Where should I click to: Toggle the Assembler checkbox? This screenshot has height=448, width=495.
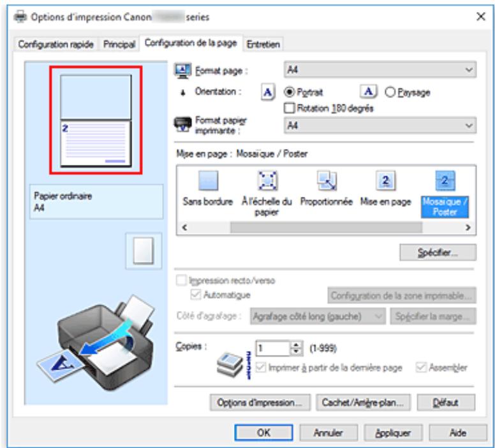[421, 367]
